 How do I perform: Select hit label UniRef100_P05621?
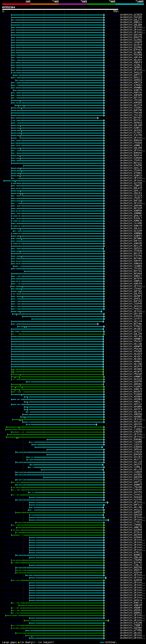click(131, 326)
